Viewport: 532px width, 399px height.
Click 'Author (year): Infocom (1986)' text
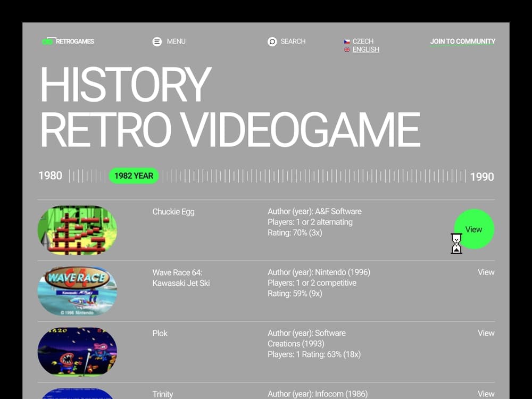(318, 394)
